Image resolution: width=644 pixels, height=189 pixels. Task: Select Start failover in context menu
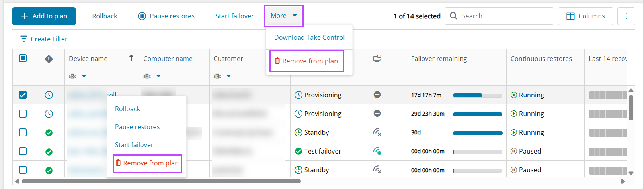(x=134, y=145)
